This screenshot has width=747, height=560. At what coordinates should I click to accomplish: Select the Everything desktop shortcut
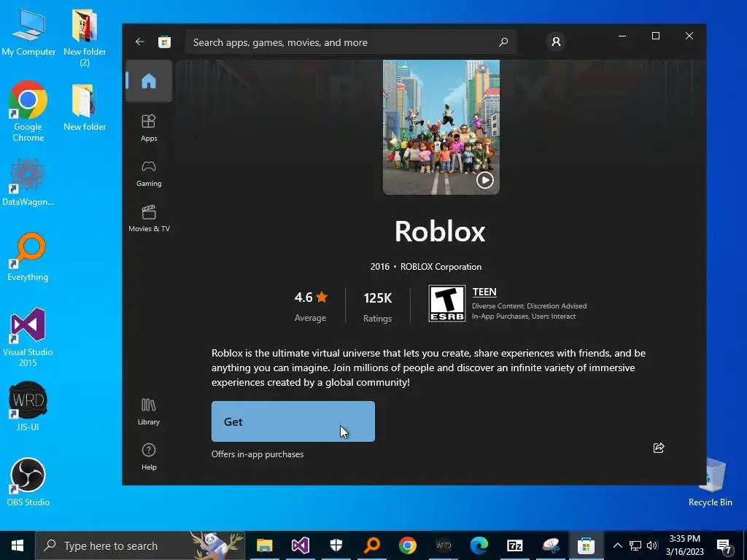coord(28,257)
